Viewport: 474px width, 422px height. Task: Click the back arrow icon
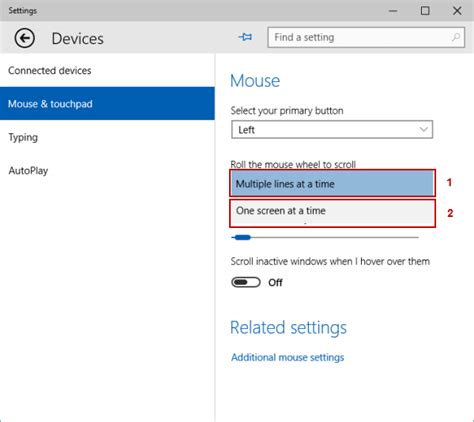point(24,38)
